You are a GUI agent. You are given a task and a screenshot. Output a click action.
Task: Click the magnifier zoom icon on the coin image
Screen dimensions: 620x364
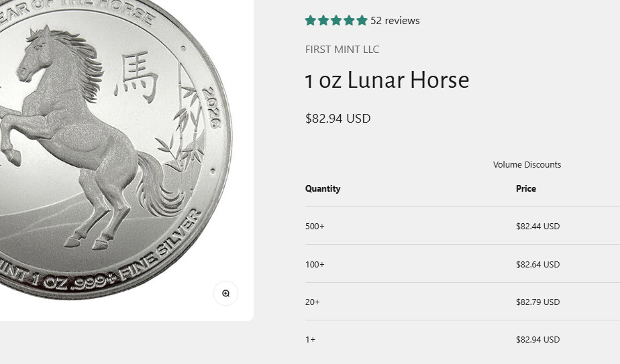tap(225, 293)
